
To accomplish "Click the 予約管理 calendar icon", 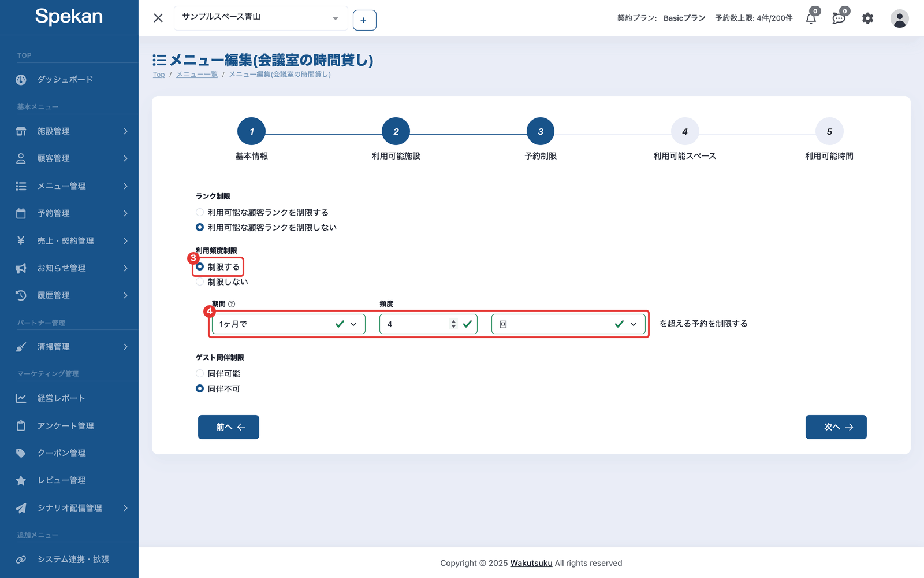I will tap(21, 213).
